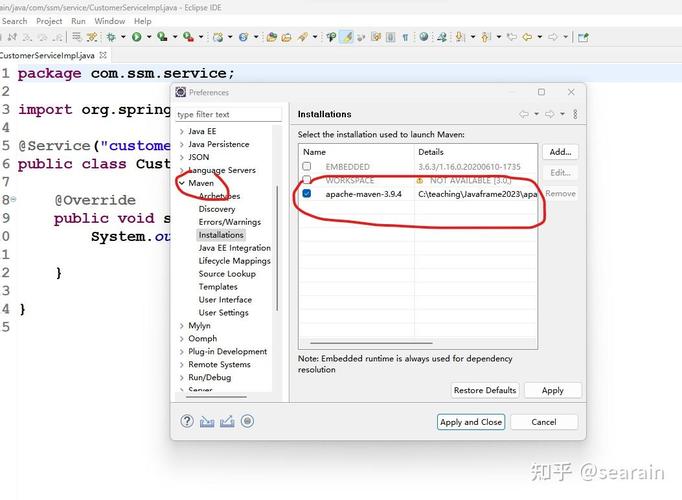Click the preferences tree vertical scrollbar

pos(277,248)
